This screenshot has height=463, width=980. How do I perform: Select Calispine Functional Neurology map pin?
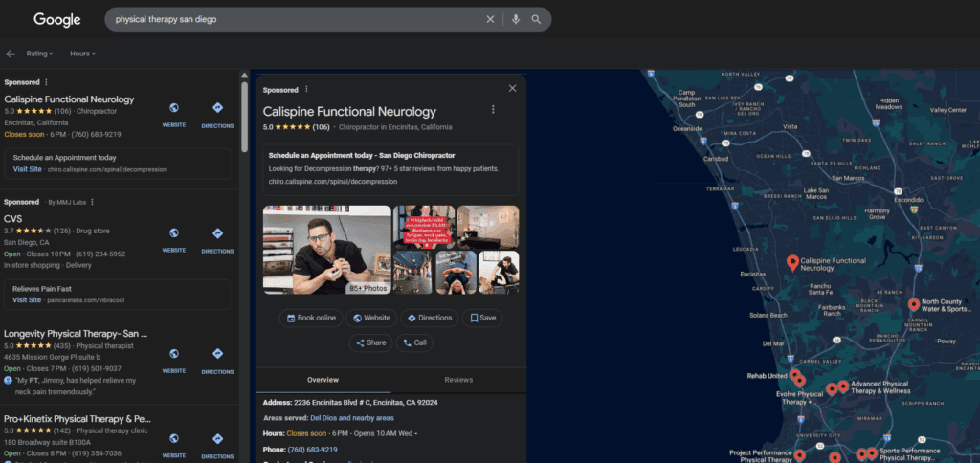(792, 263)
